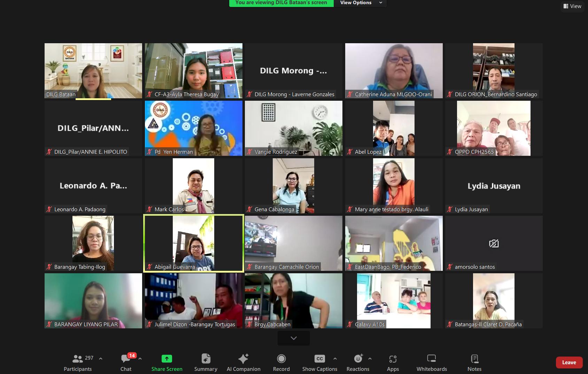
Task: Open the Notes panel
Action: 474,362
